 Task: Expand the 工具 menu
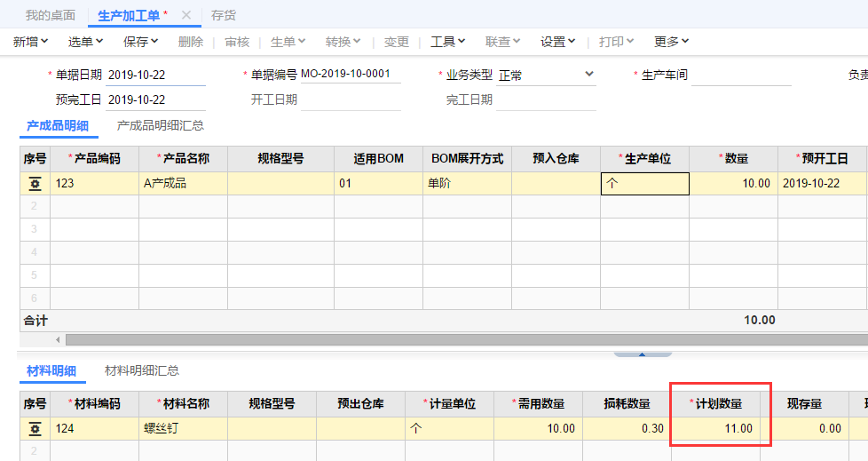tap(448, 42)
